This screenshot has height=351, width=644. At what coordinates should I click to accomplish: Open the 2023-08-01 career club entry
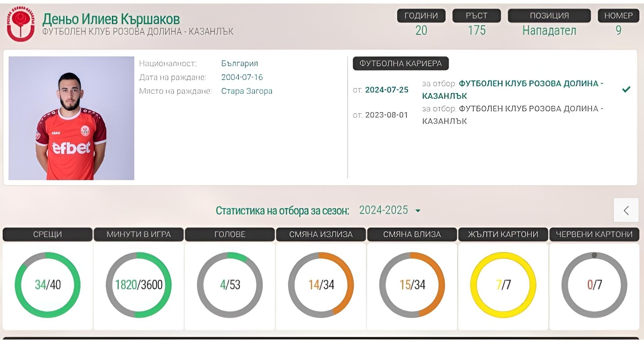(513, 115)
